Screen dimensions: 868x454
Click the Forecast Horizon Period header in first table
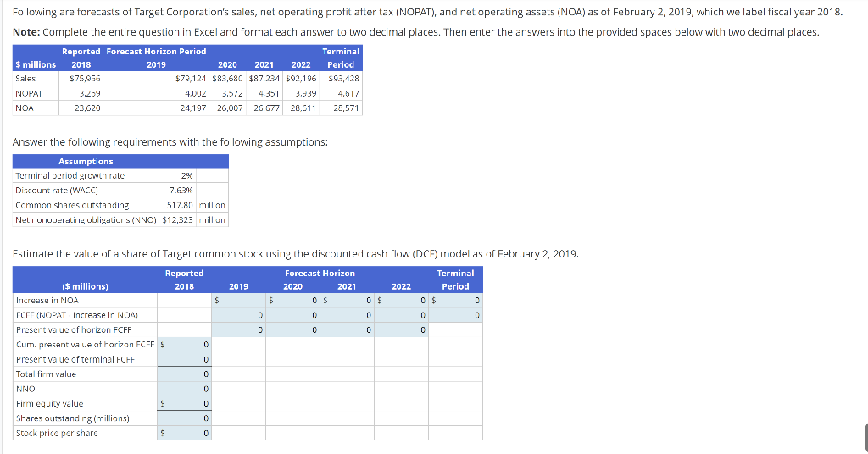point(156,52)
